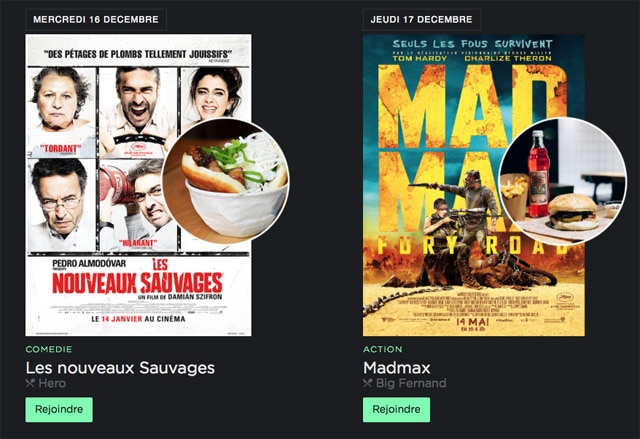Click the Rejoindre button under Les nouveaux Sauvages
The height and width of the screenshot is (439, 640).
coord(59,410)
